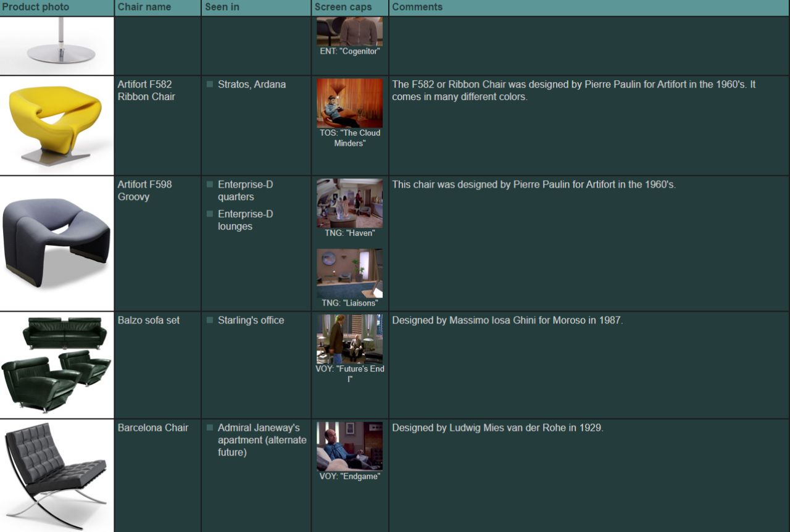Open the ENT "Cogenitor" screen cap

tap(349, 31)
